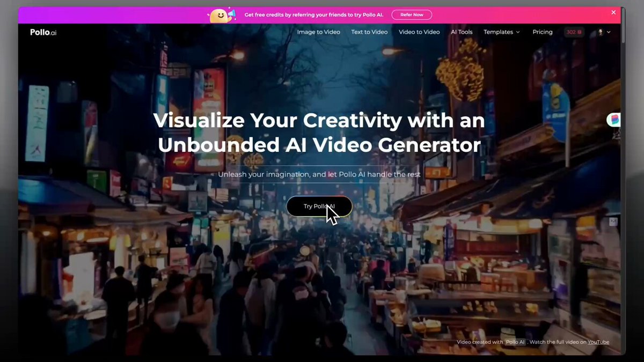Open the Pricing page
The image size is (644, 362).
point(543,32)
